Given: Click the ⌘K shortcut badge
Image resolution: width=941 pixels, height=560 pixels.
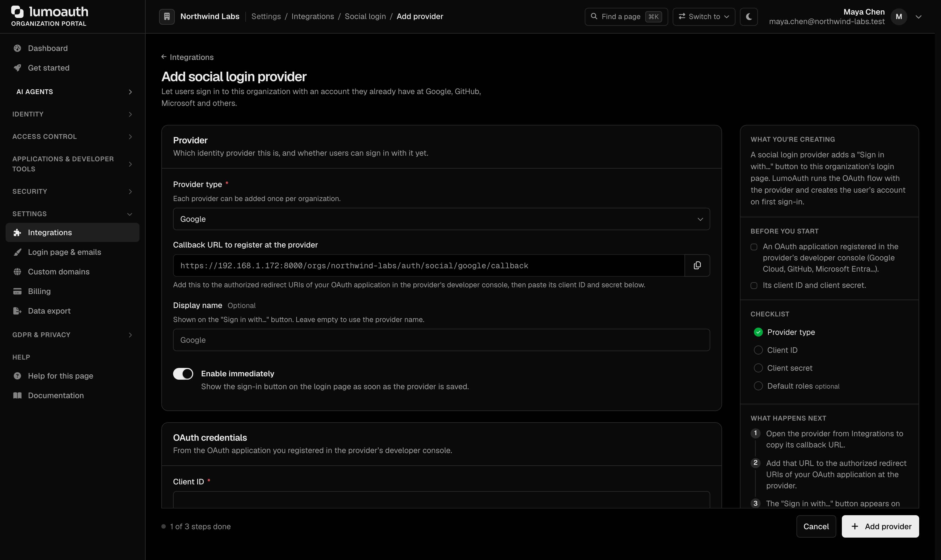Looking at the screenshot, I should click(x=653, y=17).
